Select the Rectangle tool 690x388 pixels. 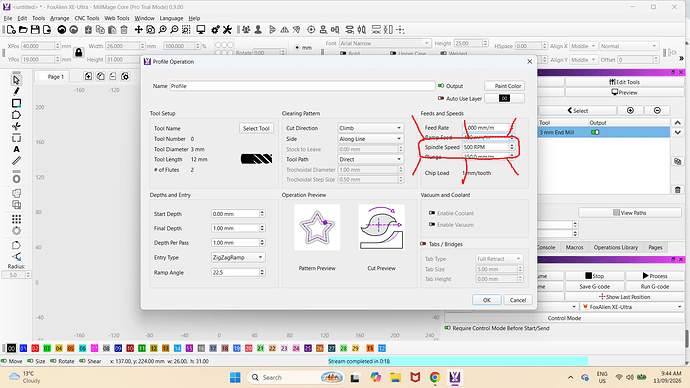click(16, 103)
